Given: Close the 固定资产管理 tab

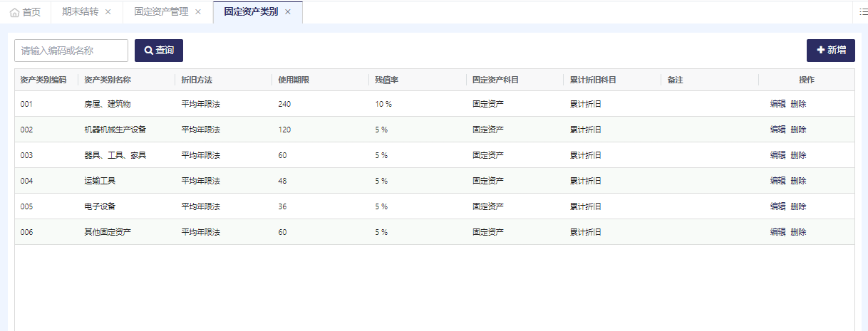Looking at the screenshot, I should tap(197, 12).
